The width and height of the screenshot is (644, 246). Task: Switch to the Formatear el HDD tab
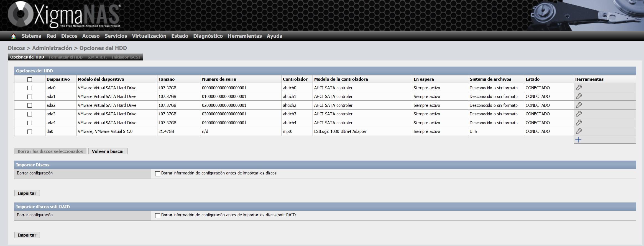(x=66, y=57)
